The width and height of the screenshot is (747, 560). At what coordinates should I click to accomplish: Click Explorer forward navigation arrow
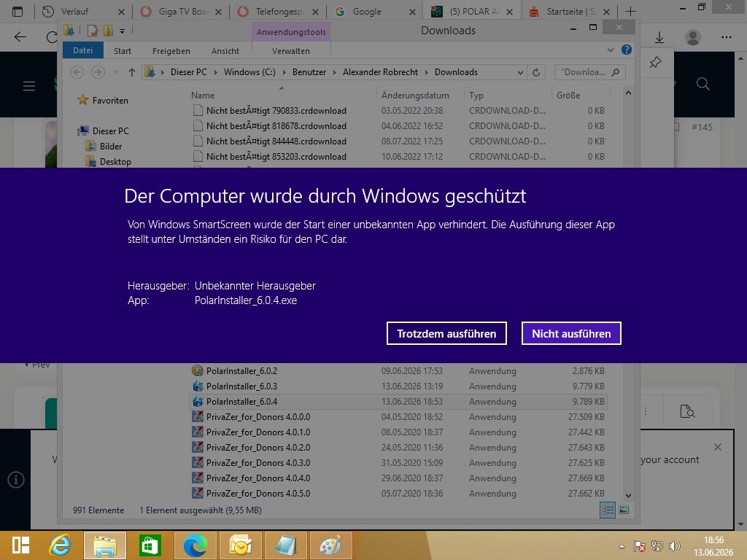pos(98,72)
